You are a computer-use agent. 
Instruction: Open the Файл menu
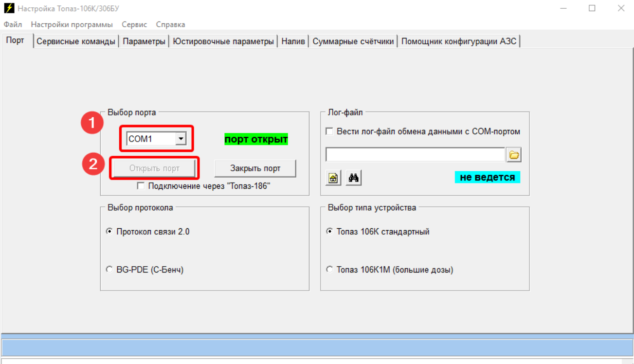[x=13, y=24]
